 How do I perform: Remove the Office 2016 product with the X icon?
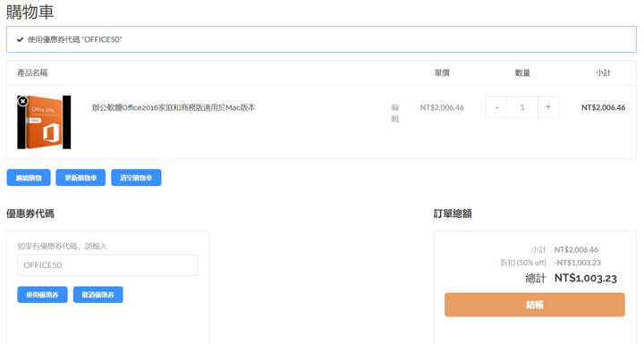pos(23,101)
